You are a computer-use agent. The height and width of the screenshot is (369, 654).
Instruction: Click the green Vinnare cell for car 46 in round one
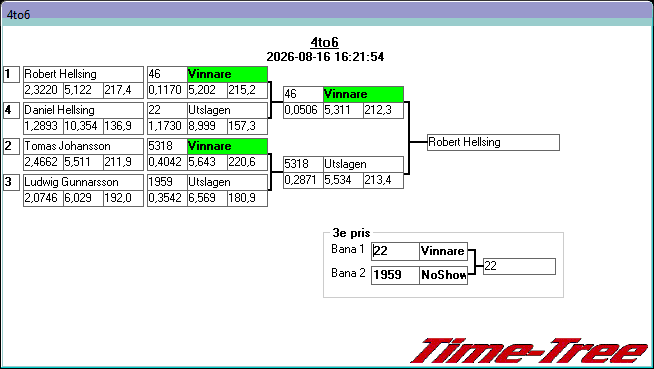click(x=227, y=74)
